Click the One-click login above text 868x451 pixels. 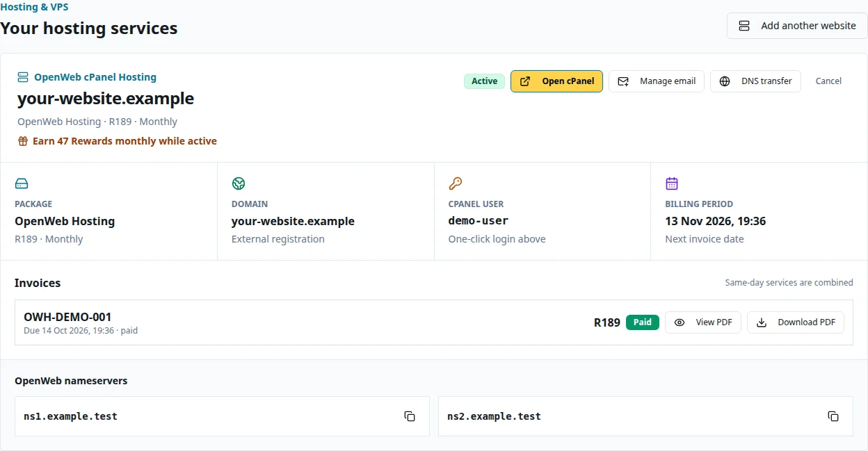pos(497,239)
